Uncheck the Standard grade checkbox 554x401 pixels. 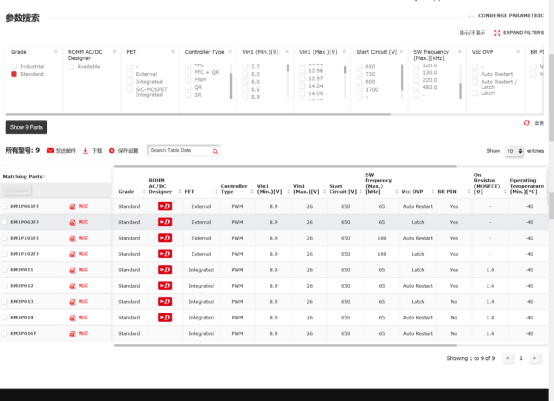[14, 74]
